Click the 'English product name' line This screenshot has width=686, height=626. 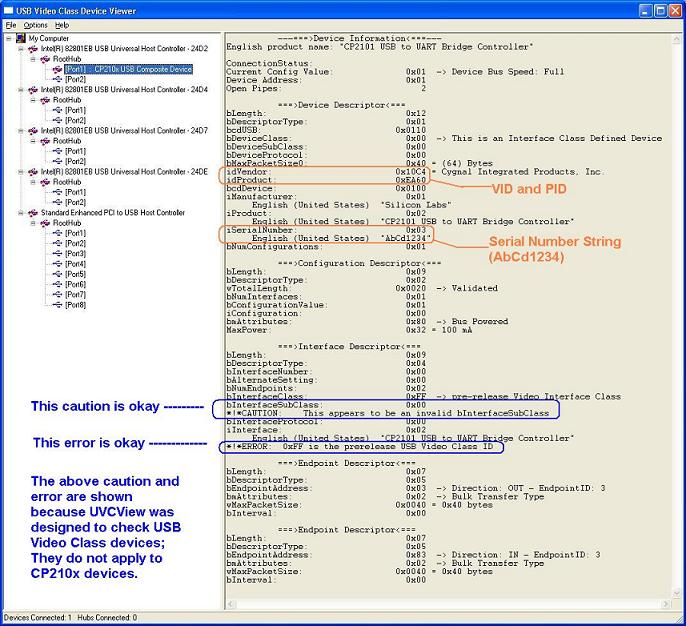pos(379,47)
